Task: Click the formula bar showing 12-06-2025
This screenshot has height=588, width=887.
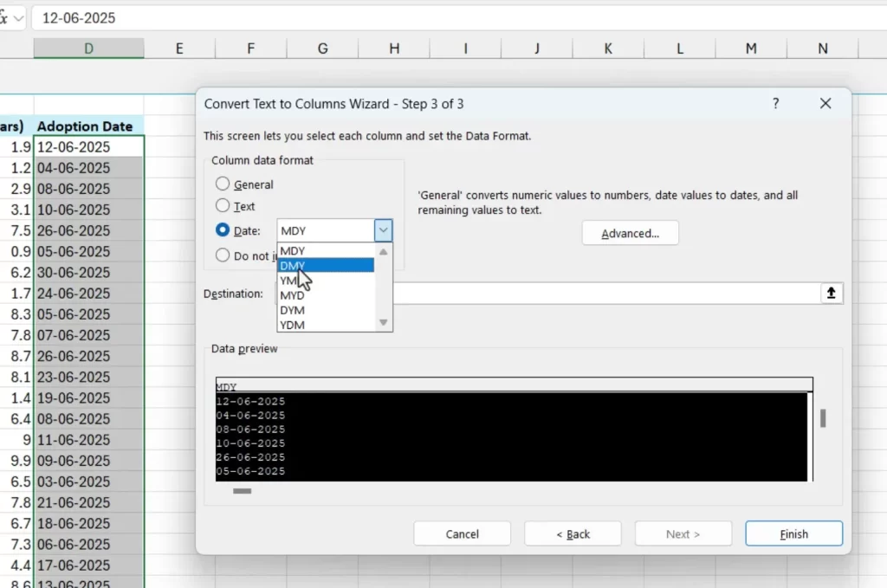Action: [458, 18]
